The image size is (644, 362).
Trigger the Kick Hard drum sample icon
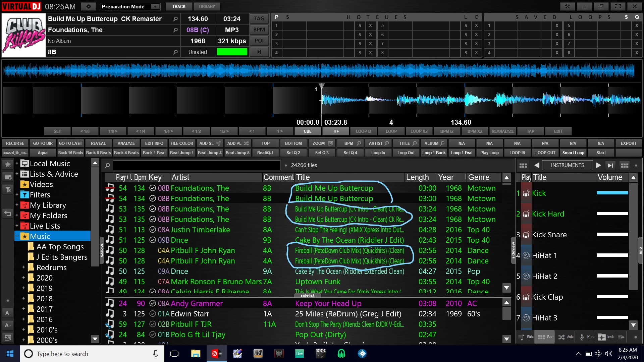(526, 214)
